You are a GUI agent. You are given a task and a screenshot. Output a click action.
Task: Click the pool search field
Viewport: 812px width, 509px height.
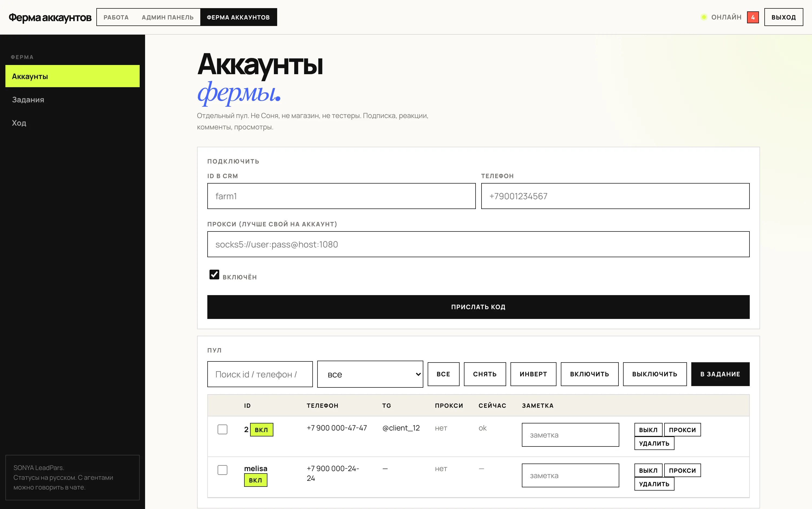click(260, 374)
